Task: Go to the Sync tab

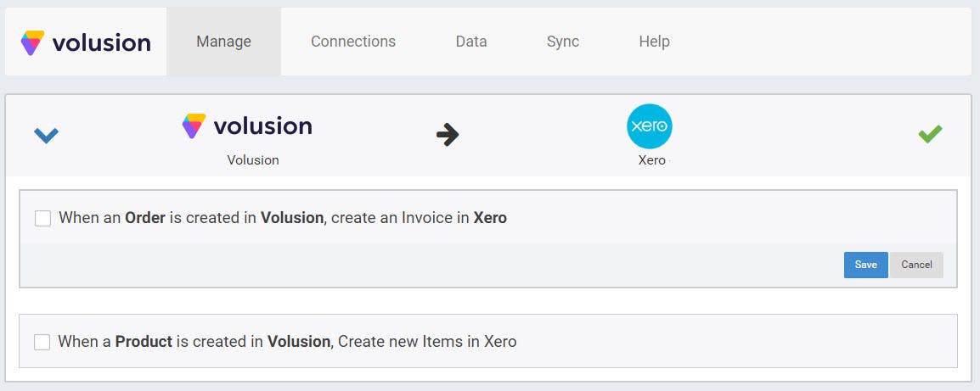Action: tap(563, 42)
